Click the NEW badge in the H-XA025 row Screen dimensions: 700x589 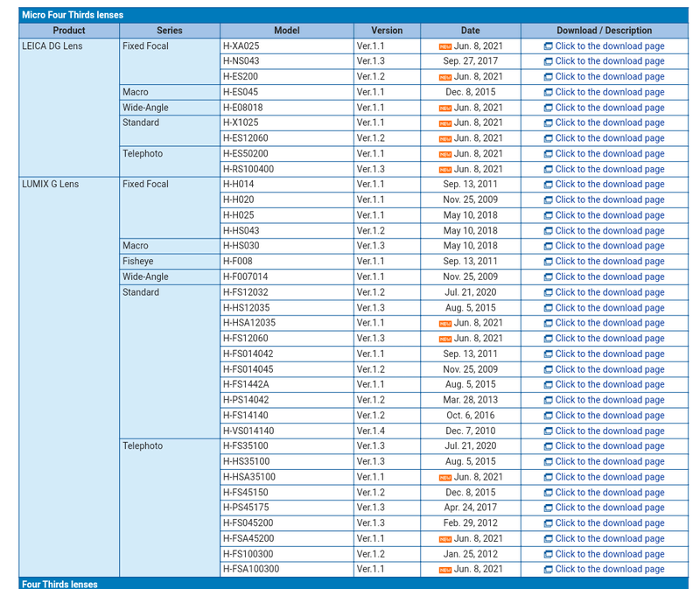445,46
